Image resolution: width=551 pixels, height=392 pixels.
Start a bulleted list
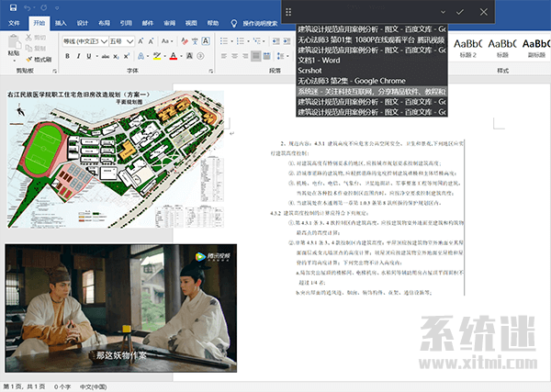point(224,41)
